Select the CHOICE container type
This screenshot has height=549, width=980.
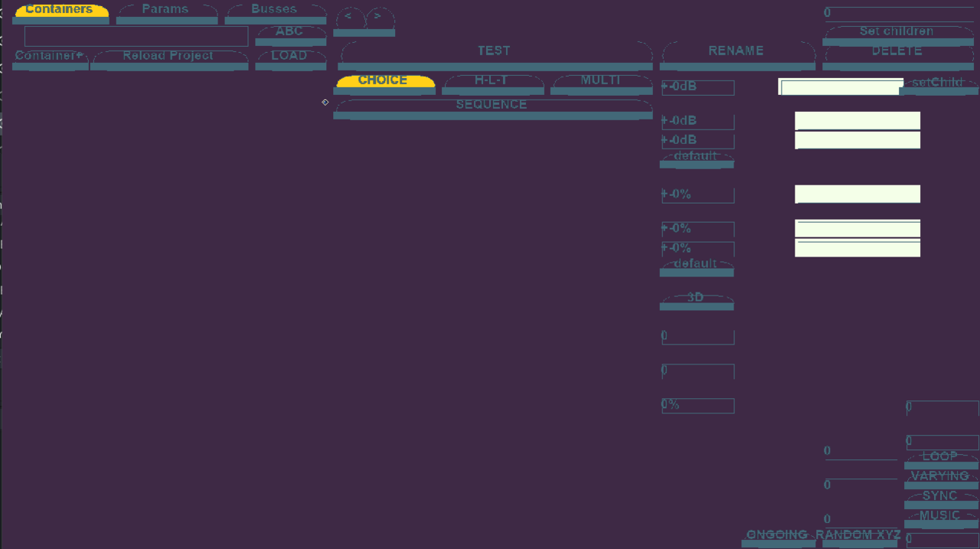click(x=384, y=84)
